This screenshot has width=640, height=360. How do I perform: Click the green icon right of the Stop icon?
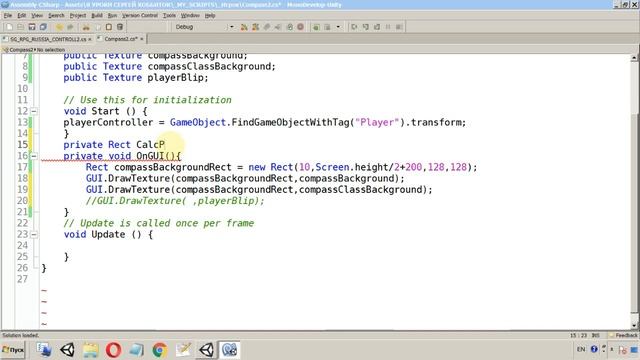(316, 27)
